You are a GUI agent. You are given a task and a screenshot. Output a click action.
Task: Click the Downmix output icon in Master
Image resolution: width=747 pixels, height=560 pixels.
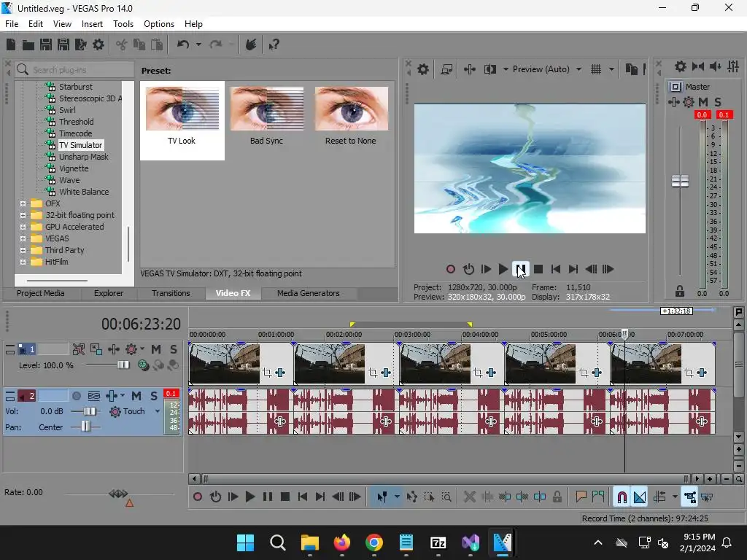tap(698, 66)
